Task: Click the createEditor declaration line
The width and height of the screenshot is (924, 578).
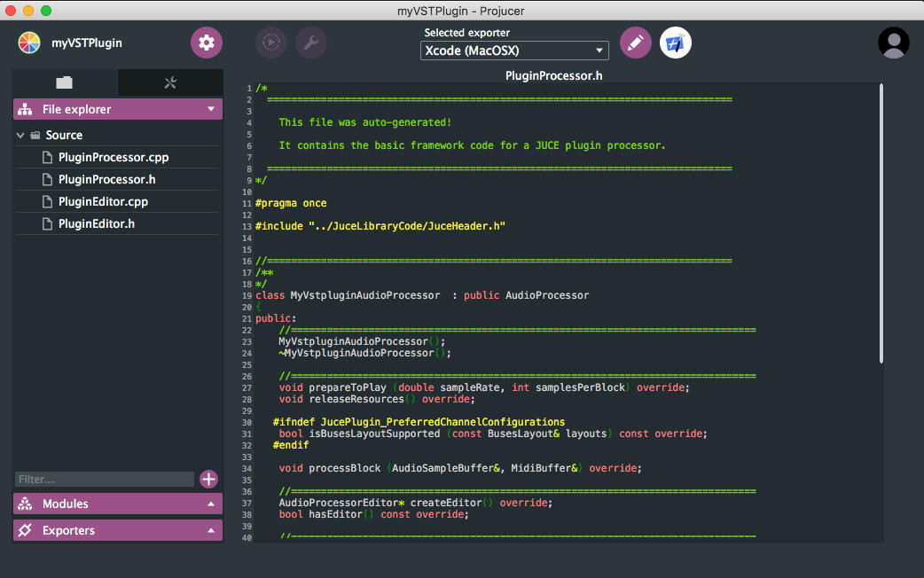Action: tap(416, 503)
